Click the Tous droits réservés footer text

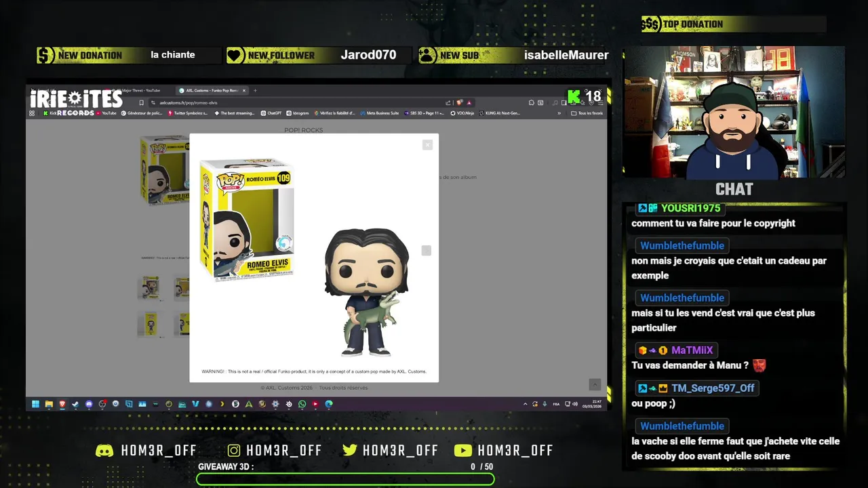(x=343, y=388)
